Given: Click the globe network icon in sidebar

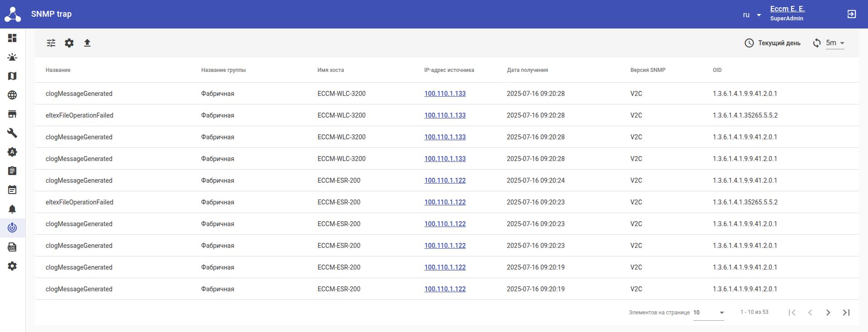Looking at the screenshot, I should tap(12, 95).
